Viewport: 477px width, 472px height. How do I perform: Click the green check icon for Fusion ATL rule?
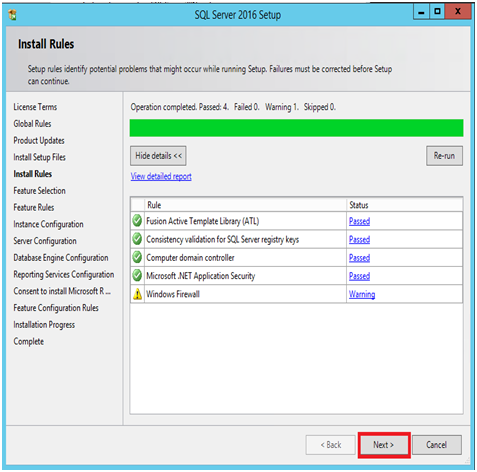pyautogui.click(x=137, y=221)
